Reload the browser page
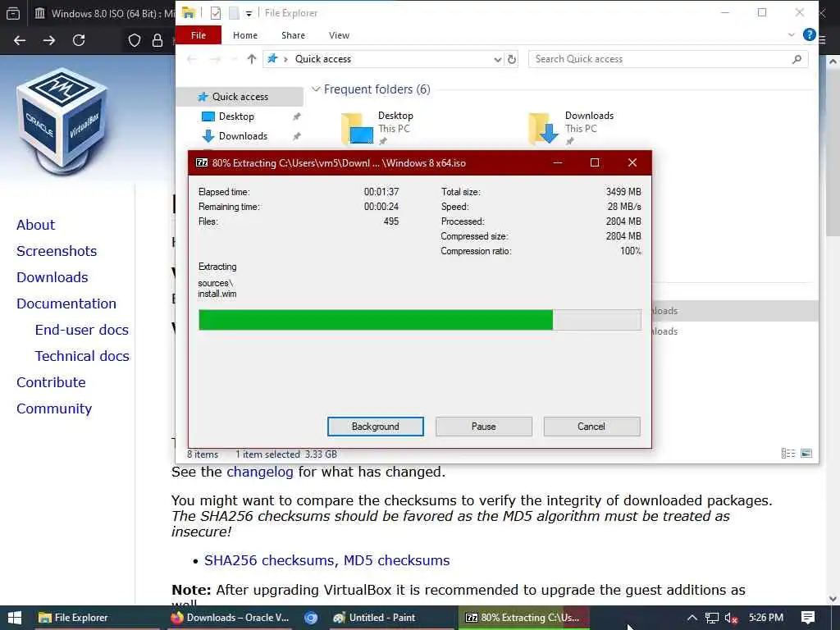This screenshot has width=840, height=630. coord(79,40)
